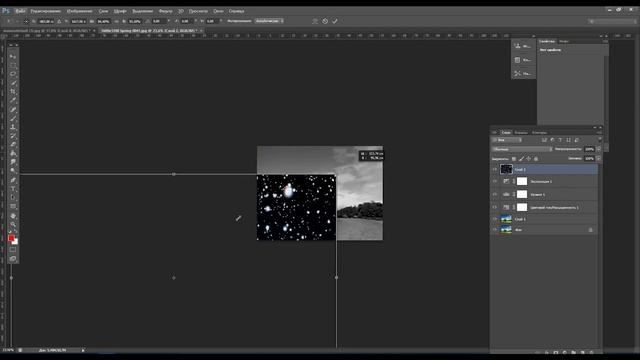640x360 pixels.
Task: Select the Healing Brush tool
Action: pos(13,109)
